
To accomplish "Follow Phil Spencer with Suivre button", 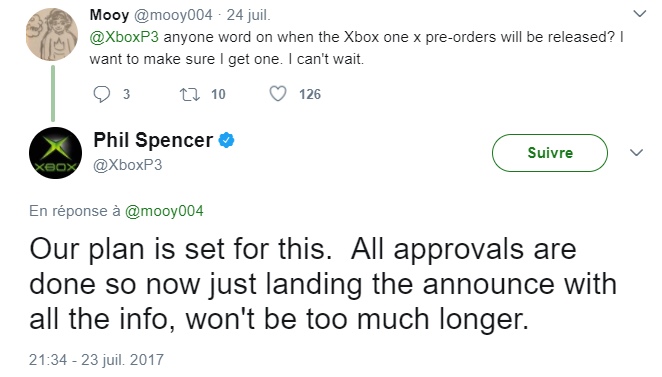I will coord(550,153).
